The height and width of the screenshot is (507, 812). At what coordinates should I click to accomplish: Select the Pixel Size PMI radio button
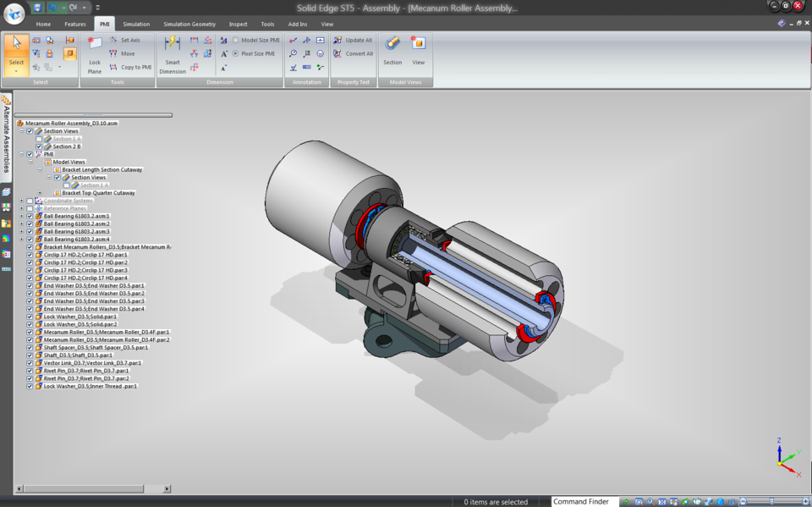pos(235,52)
